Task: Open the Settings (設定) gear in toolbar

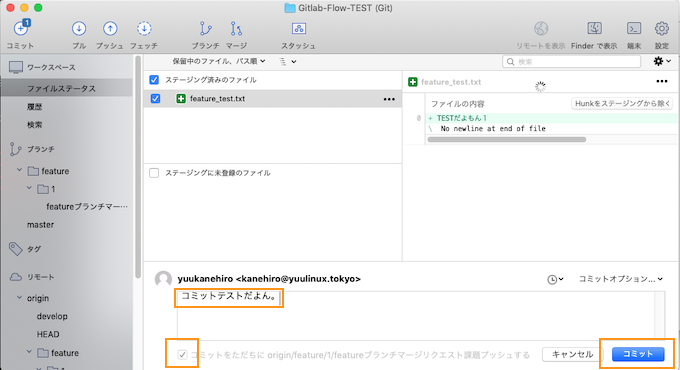Action: (x=661, y=29)
